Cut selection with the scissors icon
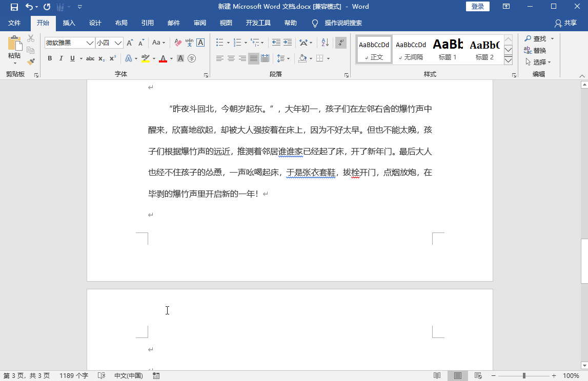 (31, 38)
